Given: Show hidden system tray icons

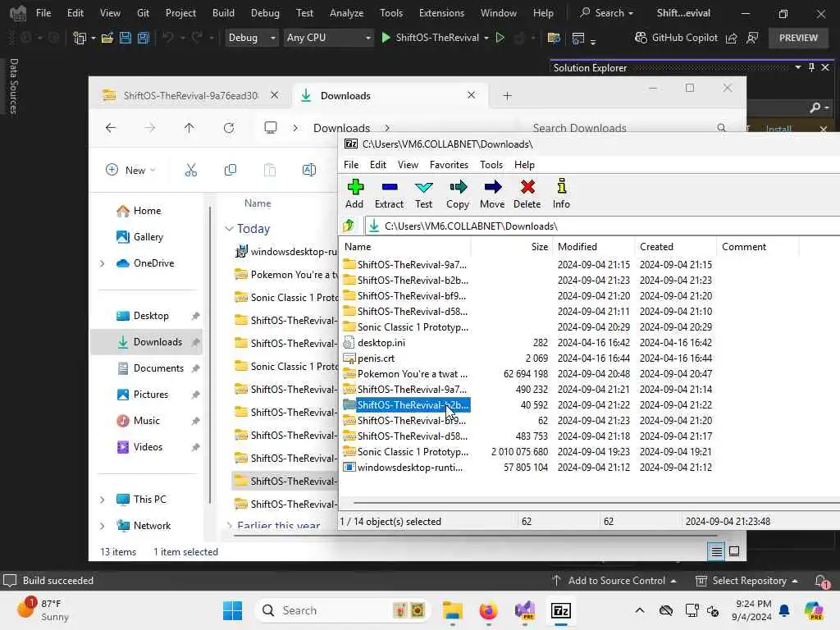Looking at the screenshot, I should pos(640,610).
